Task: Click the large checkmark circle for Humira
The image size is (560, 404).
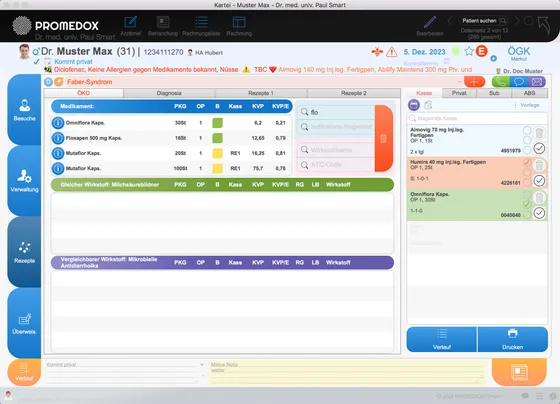Action: tap(539, 181)
